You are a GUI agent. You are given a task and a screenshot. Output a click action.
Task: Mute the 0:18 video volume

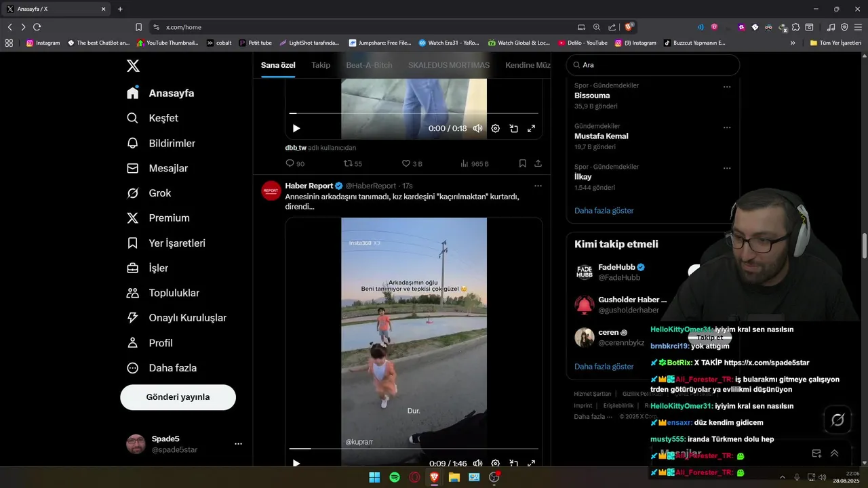click(477, 128)
